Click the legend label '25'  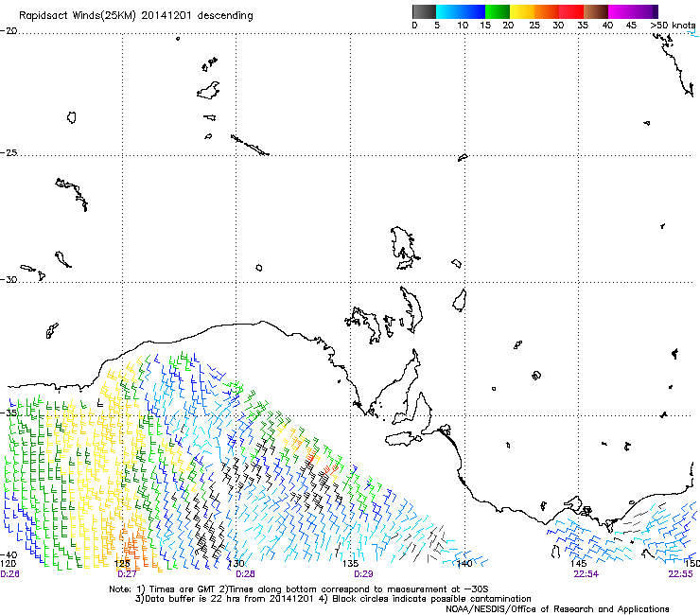point(534,25)
